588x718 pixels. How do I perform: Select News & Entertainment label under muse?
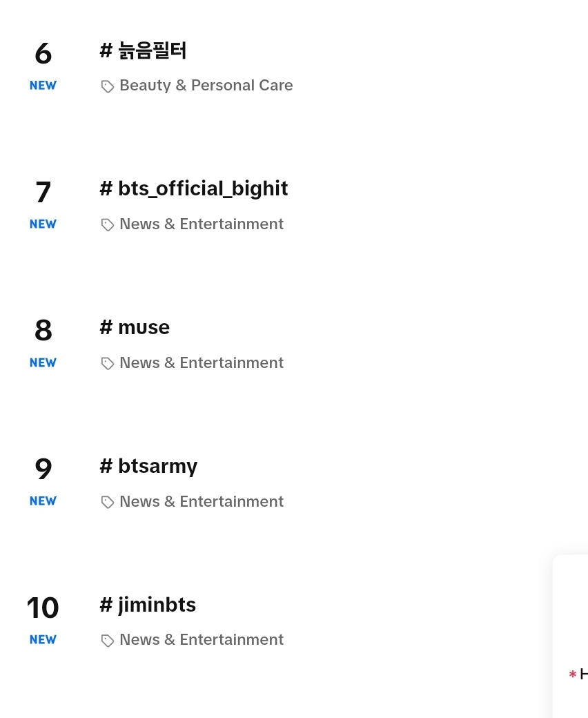(x=202, y=362)
